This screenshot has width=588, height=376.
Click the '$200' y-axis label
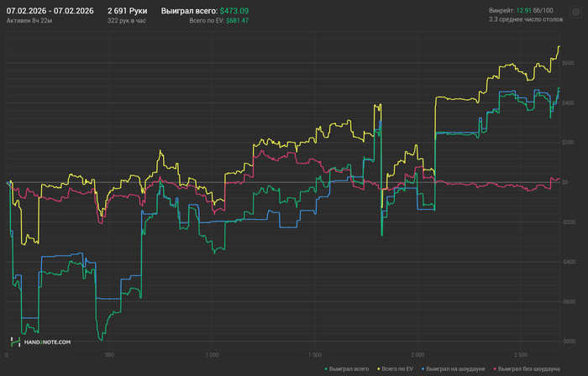(567, 143)
